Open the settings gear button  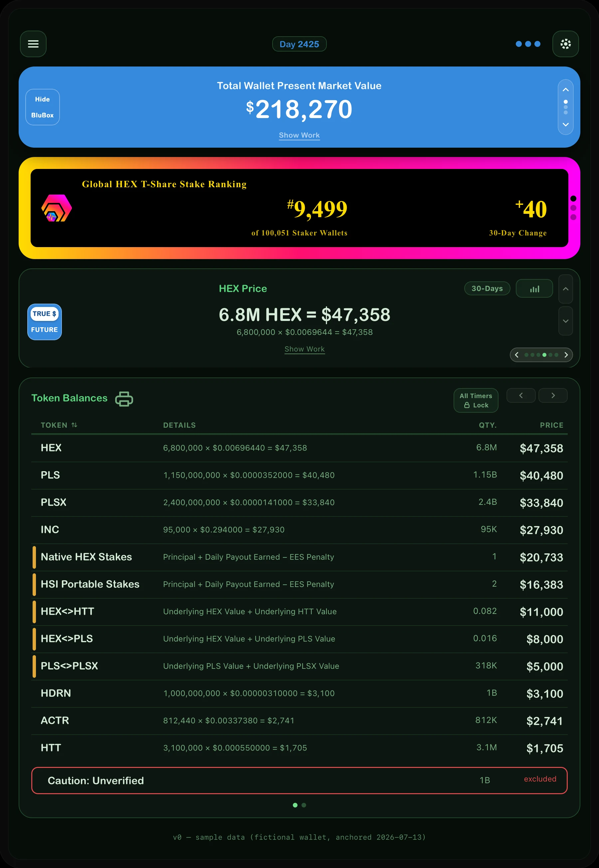pos(565,44)
